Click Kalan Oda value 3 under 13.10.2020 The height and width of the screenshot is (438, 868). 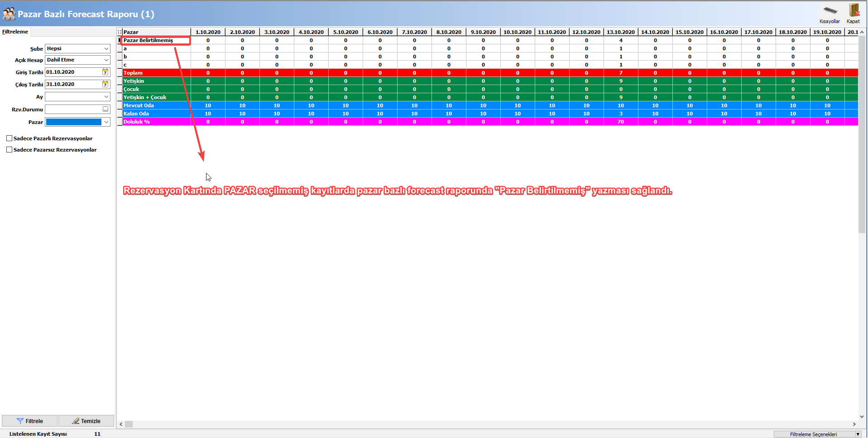[621, 114]
